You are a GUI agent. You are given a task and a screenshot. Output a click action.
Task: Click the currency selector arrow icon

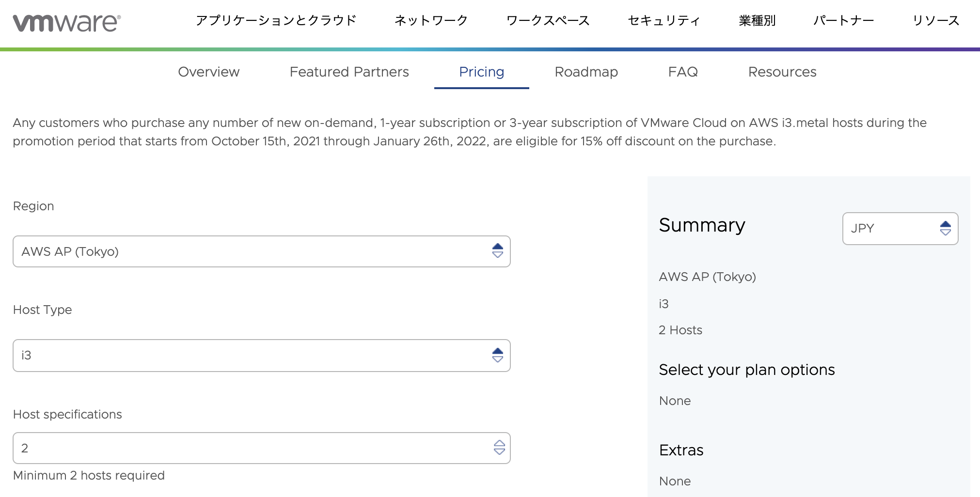tap(946, 228)
